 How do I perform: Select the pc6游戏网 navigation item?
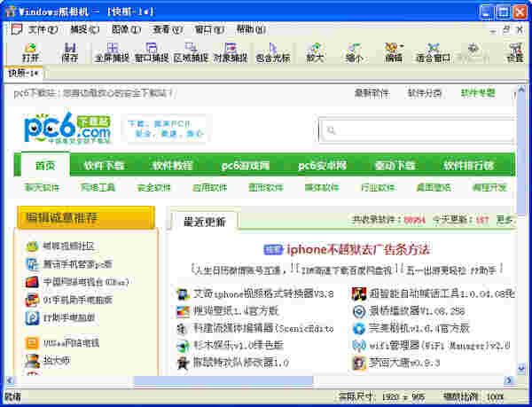pos(246,166)
